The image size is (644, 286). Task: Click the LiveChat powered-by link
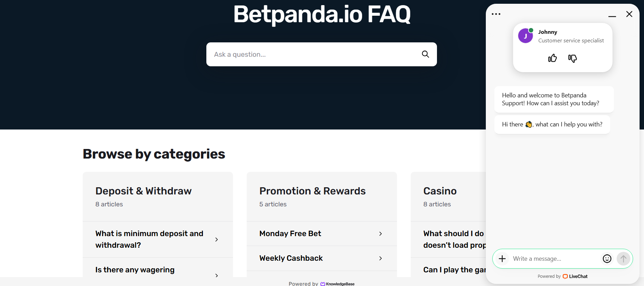point(575,276)
